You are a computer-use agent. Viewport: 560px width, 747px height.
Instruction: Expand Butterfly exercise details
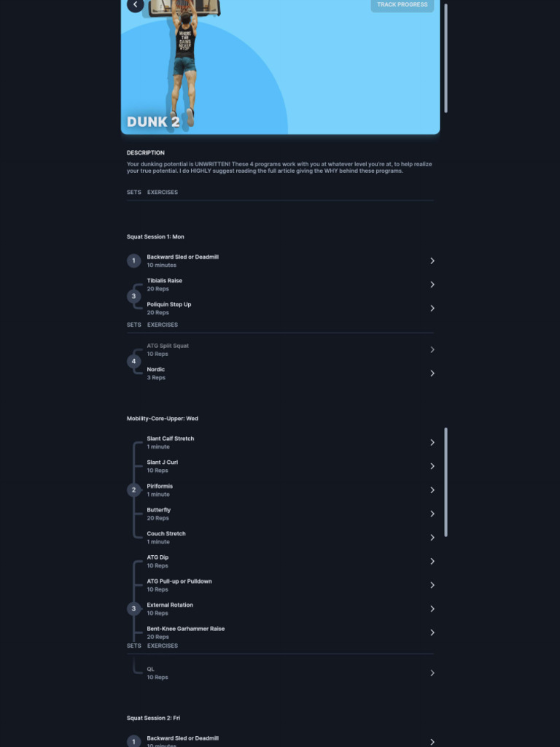[280, 514]
